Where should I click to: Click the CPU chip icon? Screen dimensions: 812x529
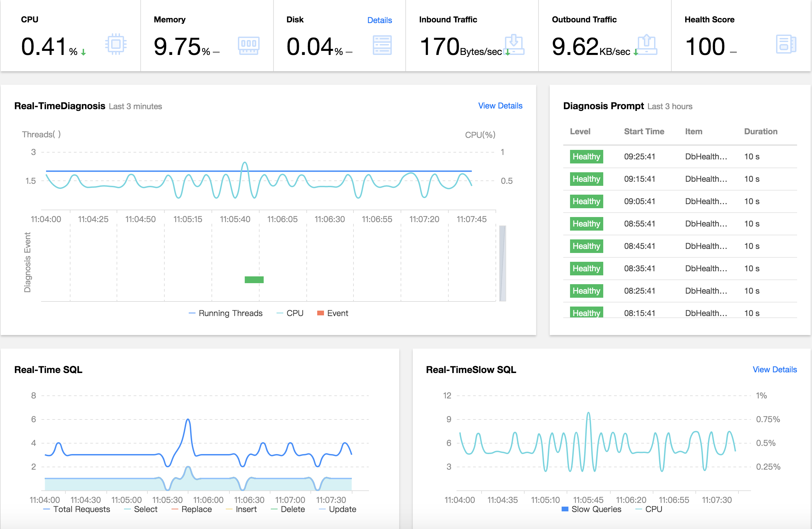pos(116,44)
